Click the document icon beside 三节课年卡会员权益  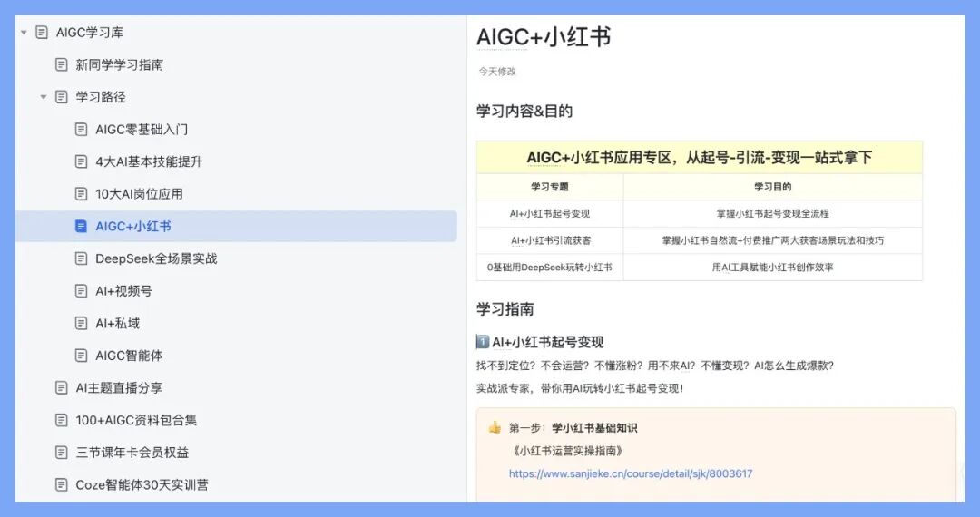[x=62, y=452]
